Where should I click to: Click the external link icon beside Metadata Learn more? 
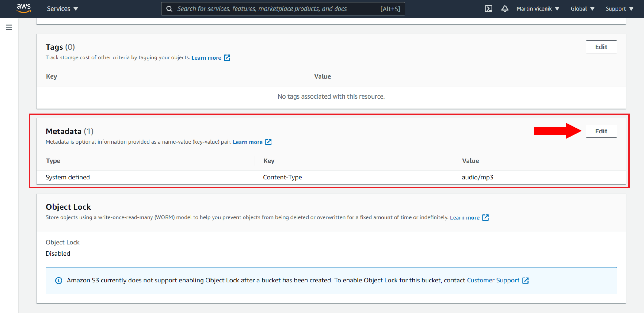[268, 142]
